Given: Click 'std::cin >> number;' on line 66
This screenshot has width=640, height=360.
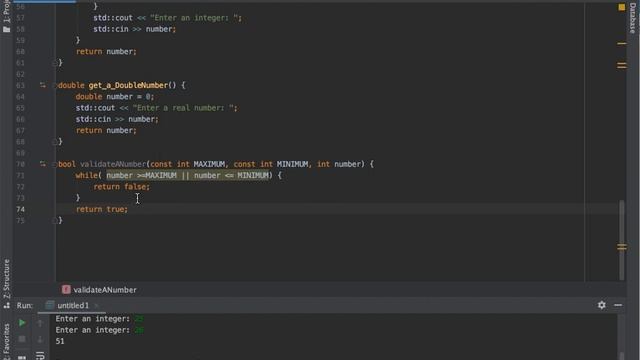Looking at the screenshot, I should (x=117, y=119).
